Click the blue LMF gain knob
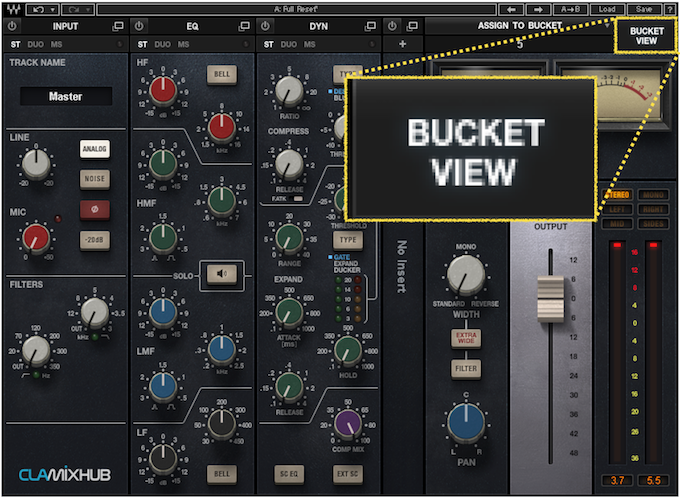680x498 pixels. tap(163, 312)
